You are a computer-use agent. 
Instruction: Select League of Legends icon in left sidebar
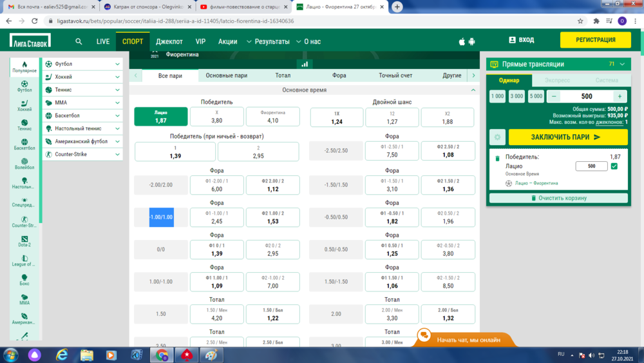(x=24, y=260)
